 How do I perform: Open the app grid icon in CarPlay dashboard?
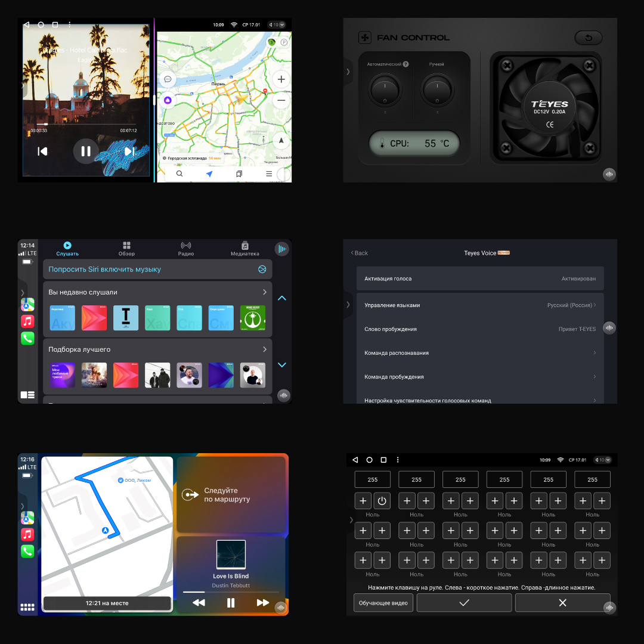27,607
